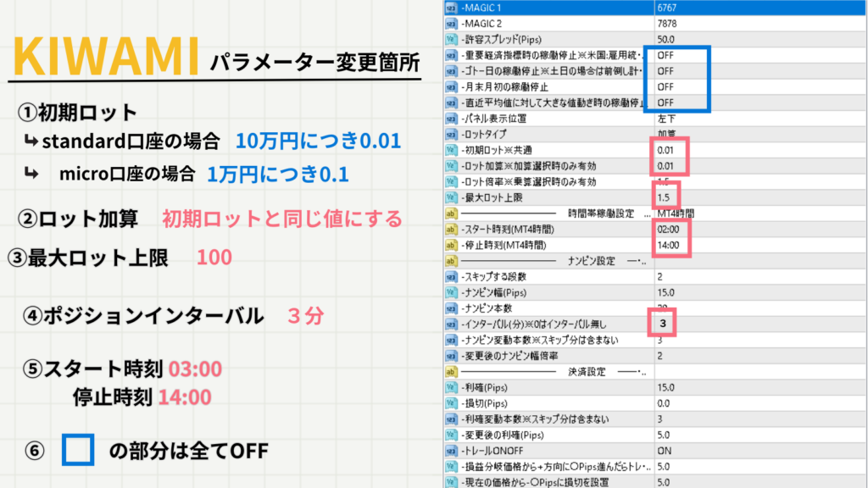Viewport: 868px width, 488px height.
Task: Select the 0.01 value of -ロット加算 row
Action: pyautogui.click(x=665, y=166)
